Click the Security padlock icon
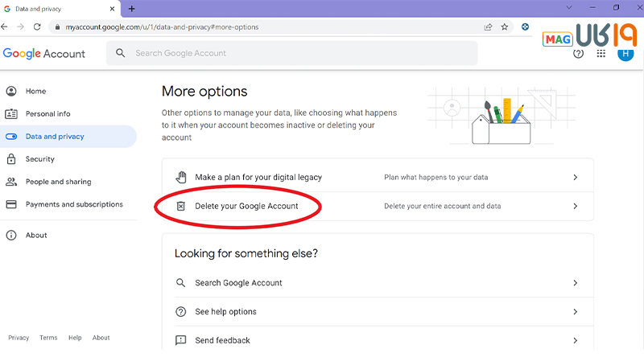The width and height of the screenshot is (644, 357). [x=11, y=159]
